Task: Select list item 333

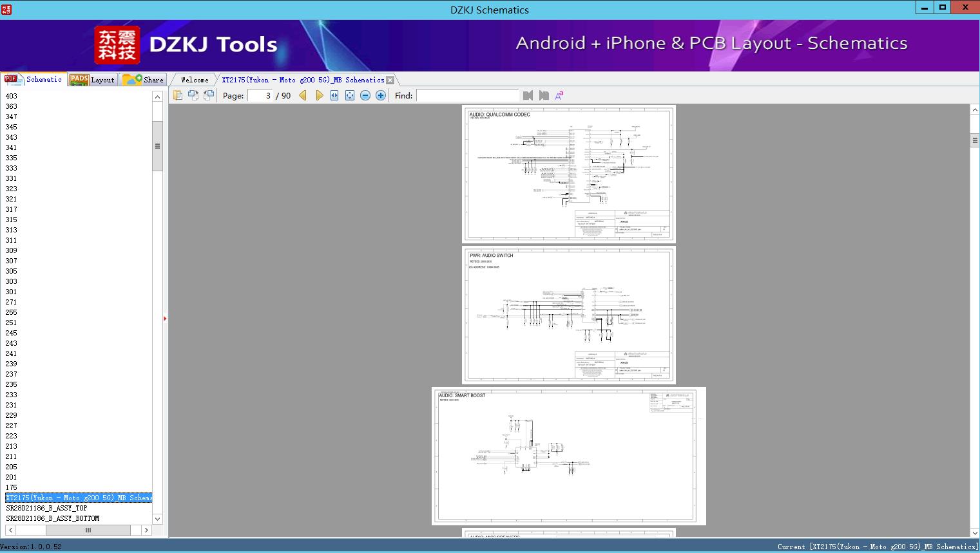Action: (12, 168)
